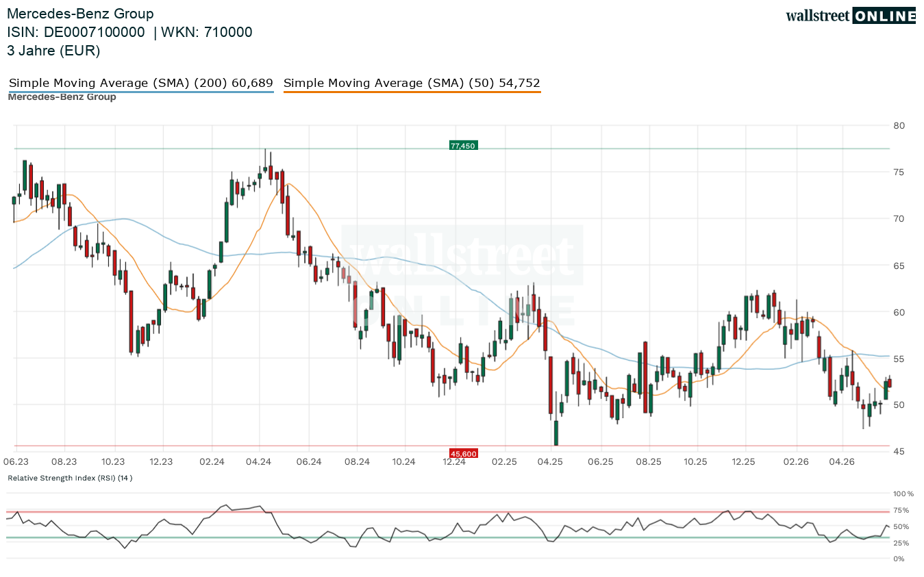Click the RSI 100 % axis label

[903, 493]
